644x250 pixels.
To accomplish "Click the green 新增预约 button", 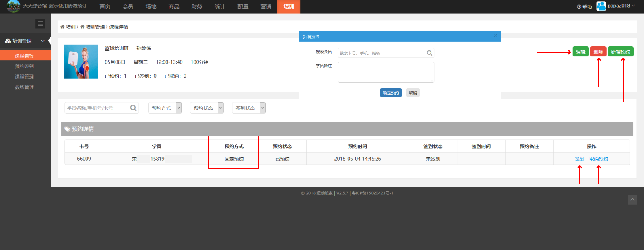I will pos(621,52).
